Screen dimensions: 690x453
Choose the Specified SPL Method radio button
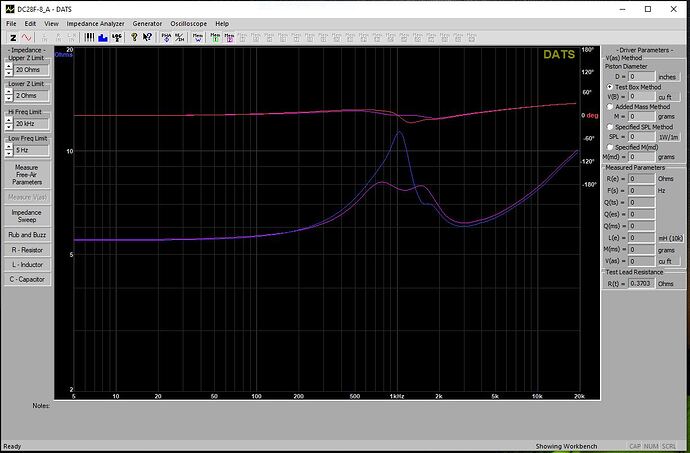coord(610,126)
